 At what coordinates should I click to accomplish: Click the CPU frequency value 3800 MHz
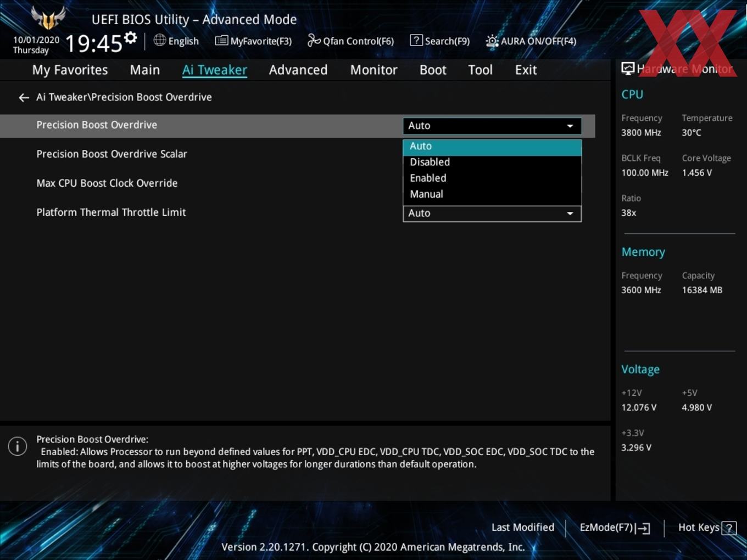click(641, 133)
